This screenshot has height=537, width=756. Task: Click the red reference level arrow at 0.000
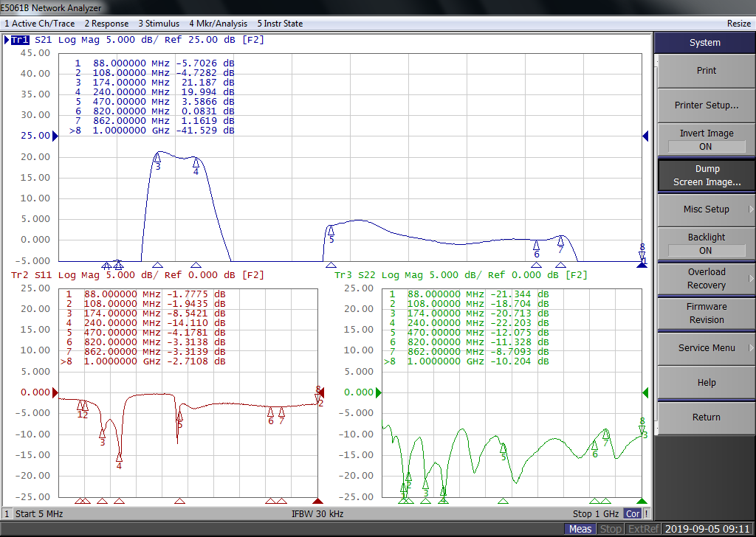click(55, 392)
